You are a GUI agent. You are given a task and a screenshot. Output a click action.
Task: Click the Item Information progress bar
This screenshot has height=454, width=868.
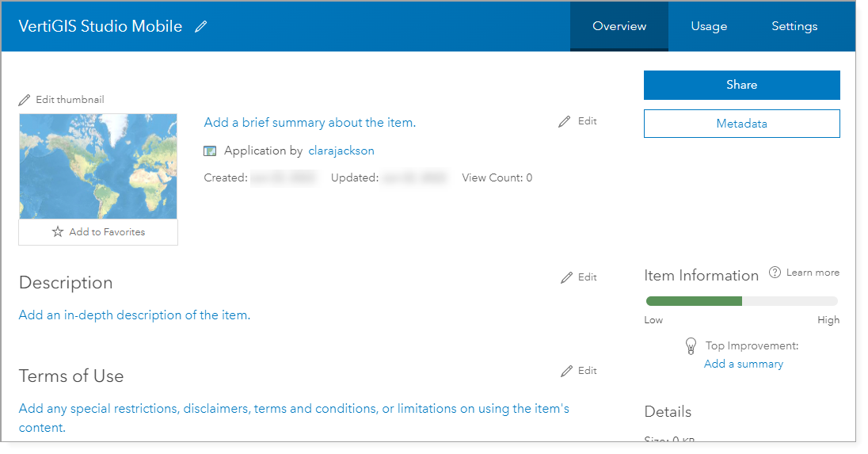click(x=742, y=301)
